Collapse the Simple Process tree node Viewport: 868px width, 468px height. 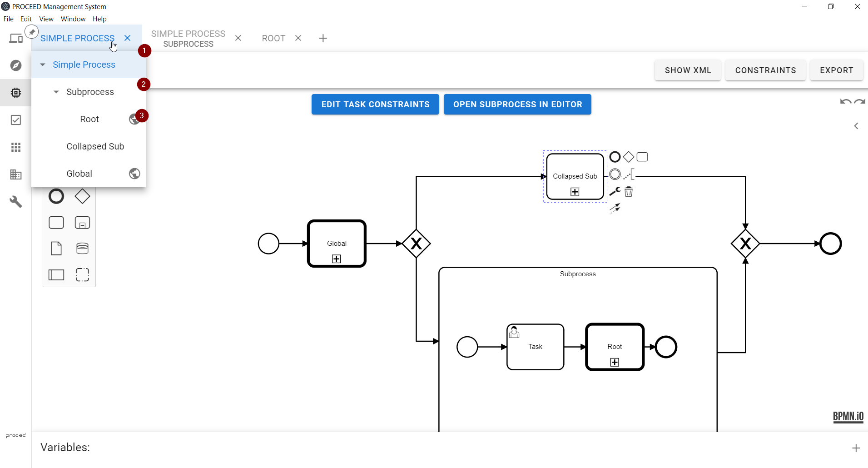43,65
